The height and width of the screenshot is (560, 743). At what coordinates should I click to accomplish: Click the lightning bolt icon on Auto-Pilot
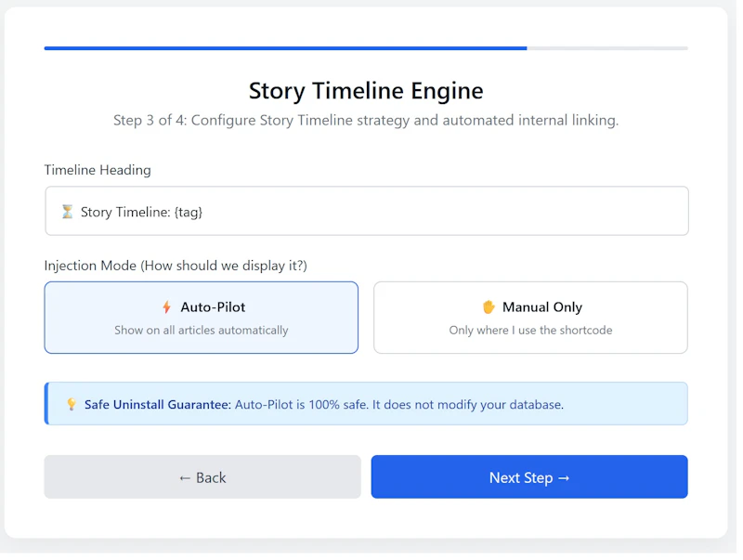click(166, 307)
